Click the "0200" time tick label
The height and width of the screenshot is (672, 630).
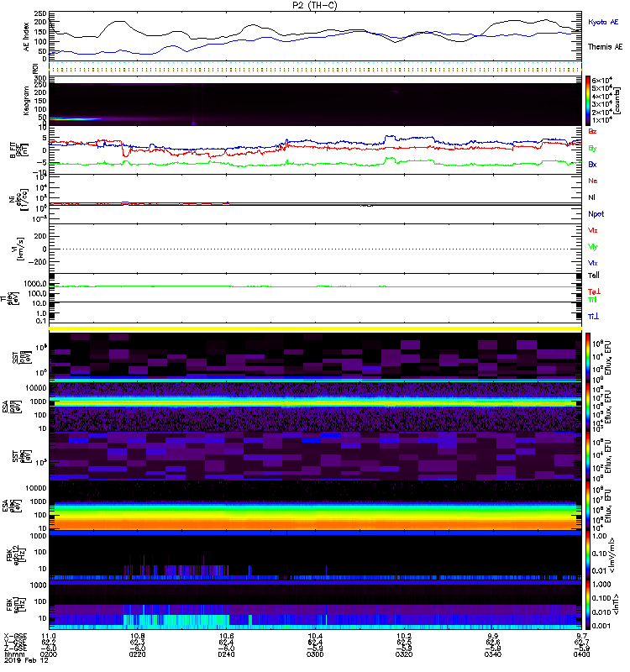pos(48,654)
